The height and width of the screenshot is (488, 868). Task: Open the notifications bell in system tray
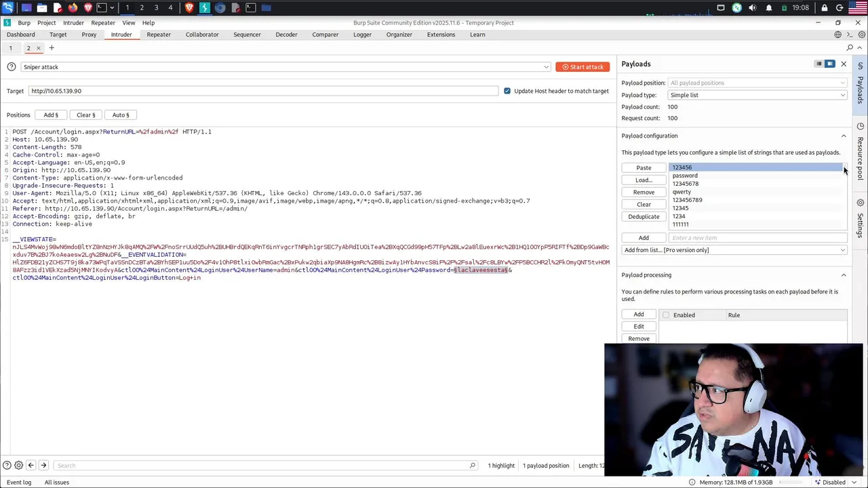pyautogui.click(x=768, y=7)
